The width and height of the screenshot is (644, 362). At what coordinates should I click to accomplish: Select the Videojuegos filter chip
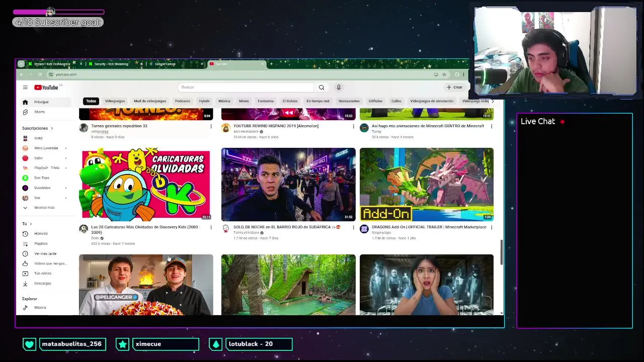tap(115, 101)
